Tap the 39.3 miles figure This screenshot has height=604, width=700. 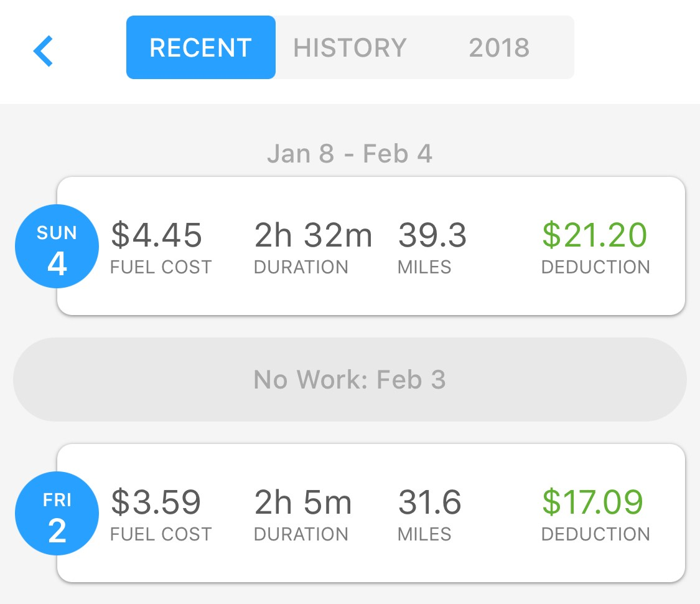tap(432, 235)
